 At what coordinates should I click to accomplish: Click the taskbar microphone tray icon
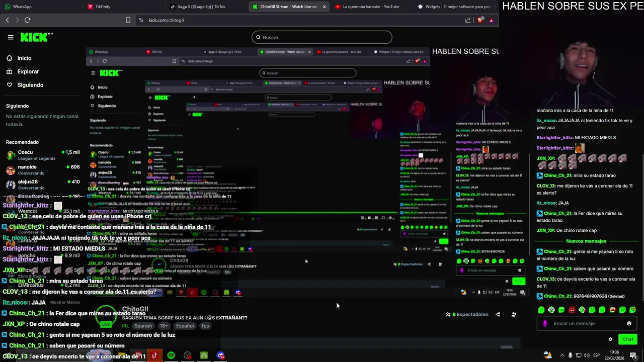click(570, 355)
